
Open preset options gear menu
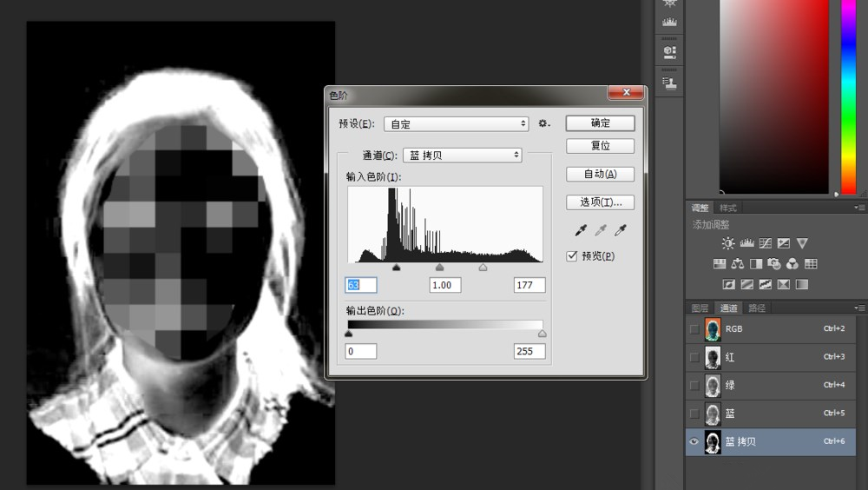(544, 124)
